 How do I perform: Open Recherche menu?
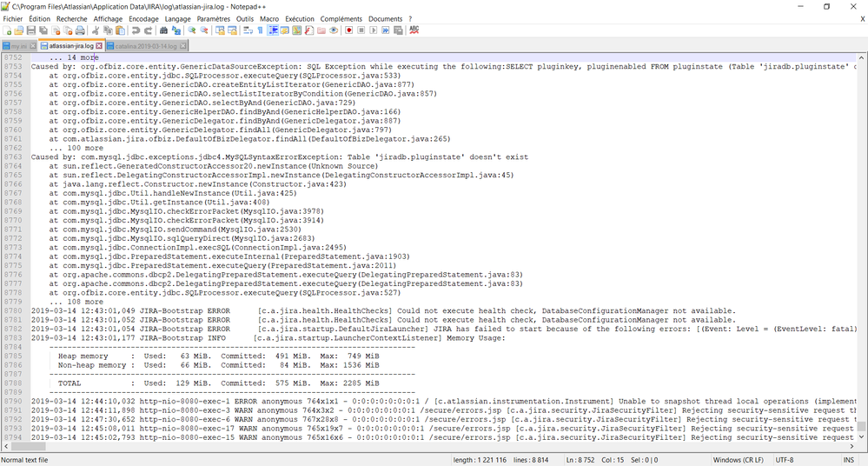(x=72, y=19)
